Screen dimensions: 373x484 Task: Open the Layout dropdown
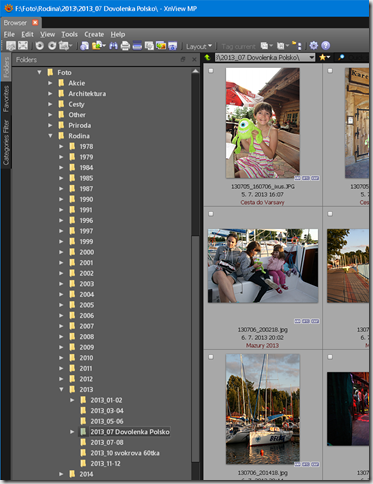coord(199,46)
